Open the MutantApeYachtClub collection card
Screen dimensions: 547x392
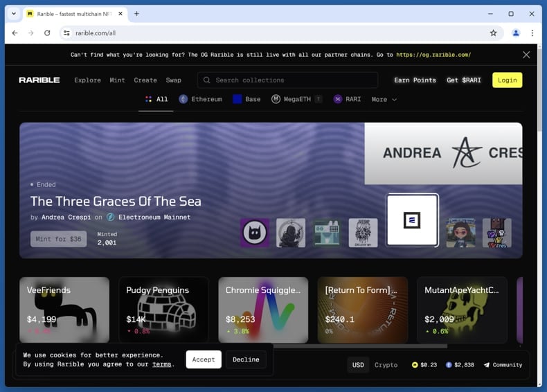pyautogui.click(x=463, y=310)
